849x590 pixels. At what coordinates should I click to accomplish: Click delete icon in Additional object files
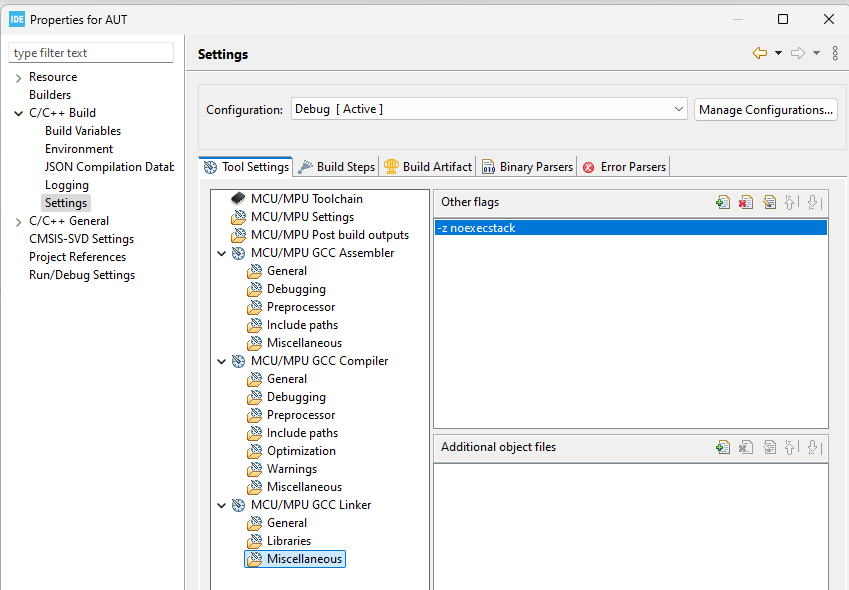click(x=746, y=447)
